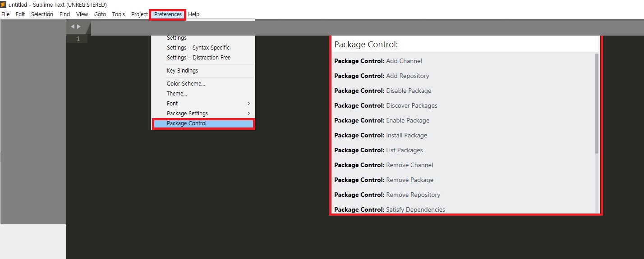Open the View menu
Viewport: 644px width, 259px height.
point(82,14)
